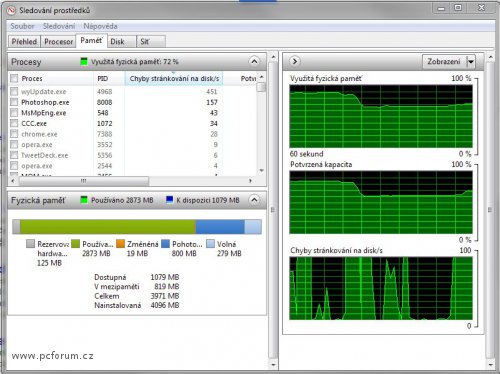Switch to the Přehled tab
The image size is (500, 374).
point(24,42)
